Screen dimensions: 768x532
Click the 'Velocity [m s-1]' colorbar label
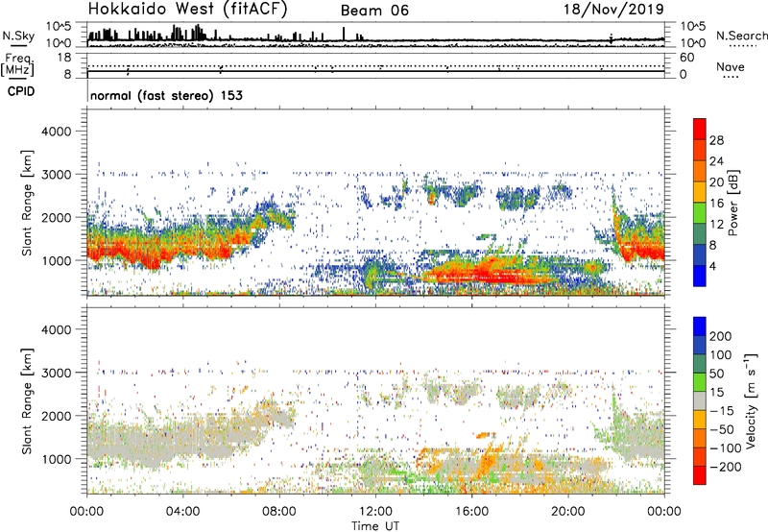click(751, 400)
